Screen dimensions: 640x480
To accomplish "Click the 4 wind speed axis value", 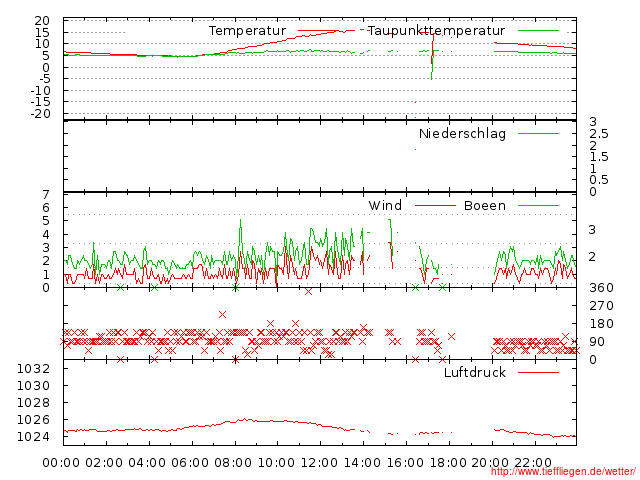I will pos(46,234).
